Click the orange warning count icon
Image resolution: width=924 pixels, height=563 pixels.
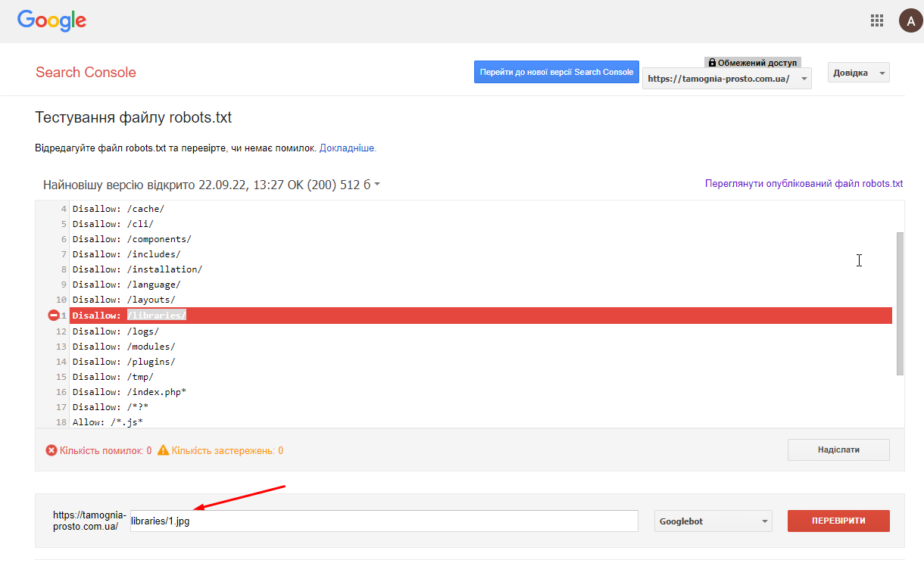[x=163, y=450]
